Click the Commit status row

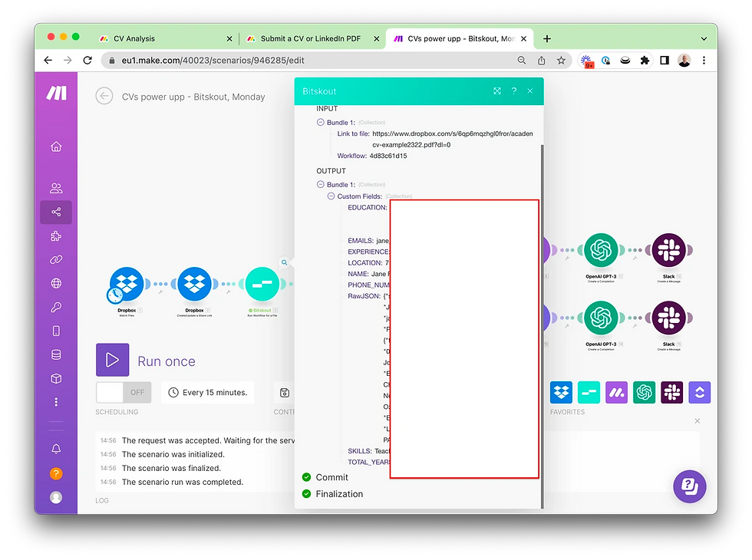(x=325, y=477)
